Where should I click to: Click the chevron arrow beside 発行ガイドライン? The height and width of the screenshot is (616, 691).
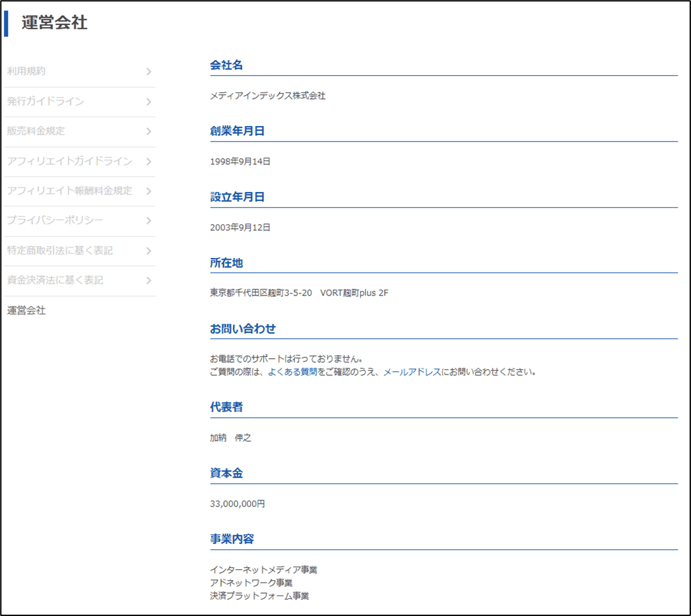149,102
